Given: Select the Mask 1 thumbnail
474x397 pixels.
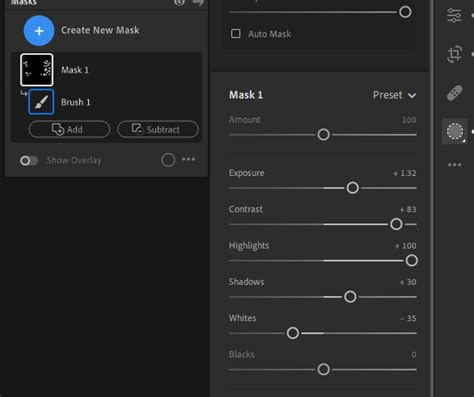Looking at the screenshot, I should 37,70.
